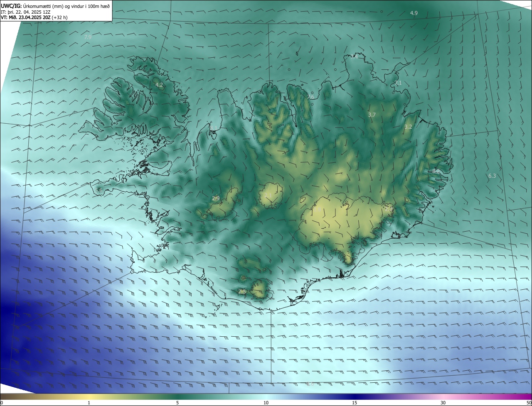Click the title 'UWC/IG: Úrkomumætti (mm) og vindur'

tap(55, 6)
